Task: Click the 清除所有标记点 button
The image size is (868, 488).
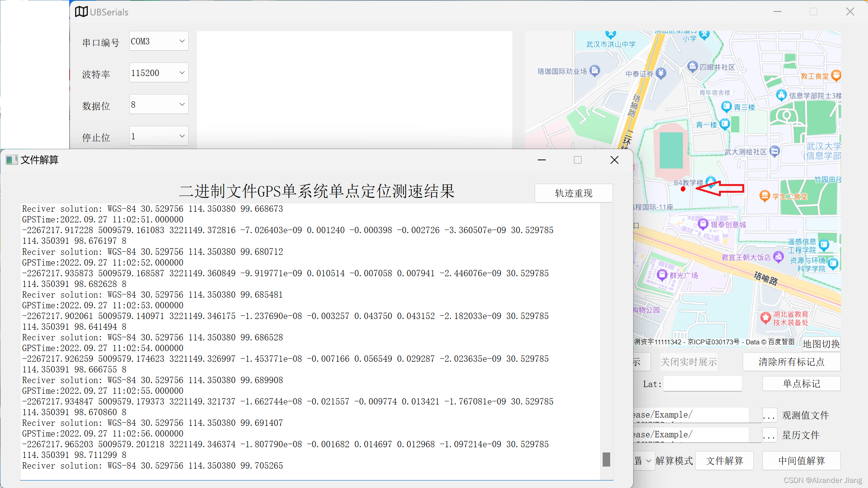Action: 791,362
